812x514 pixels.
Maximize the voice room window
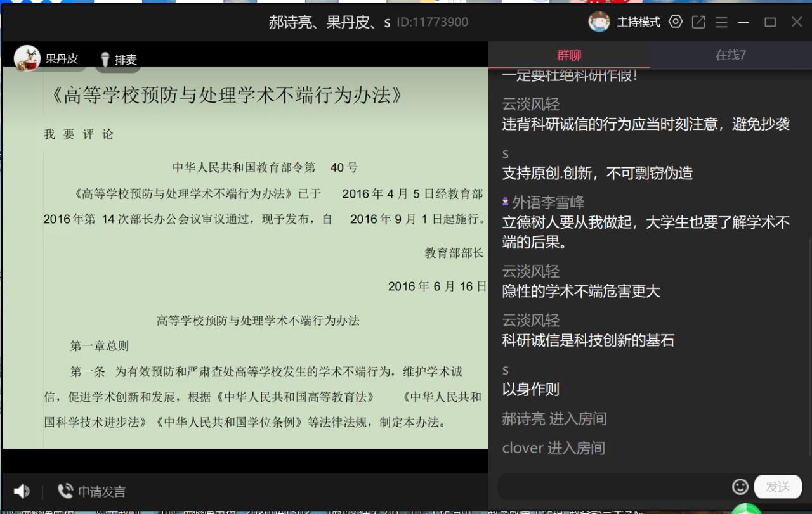pos(770,22)
